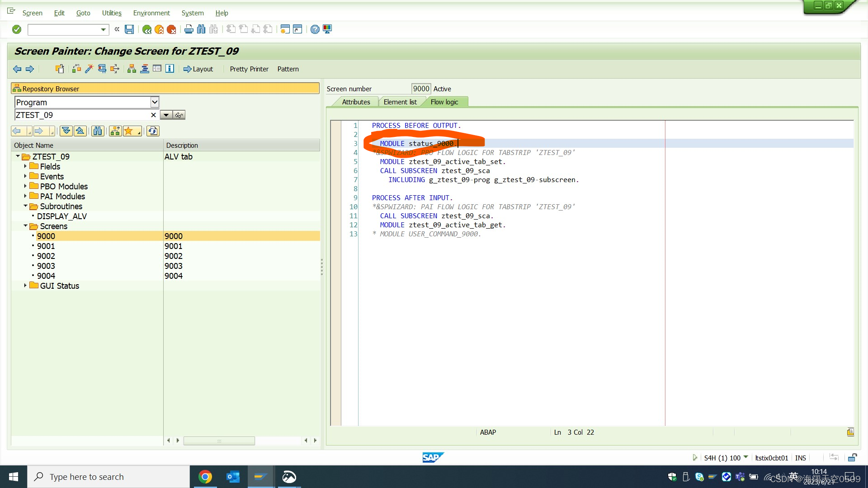
Task: Switch to the Element list tab
Action: click(400, 102)
